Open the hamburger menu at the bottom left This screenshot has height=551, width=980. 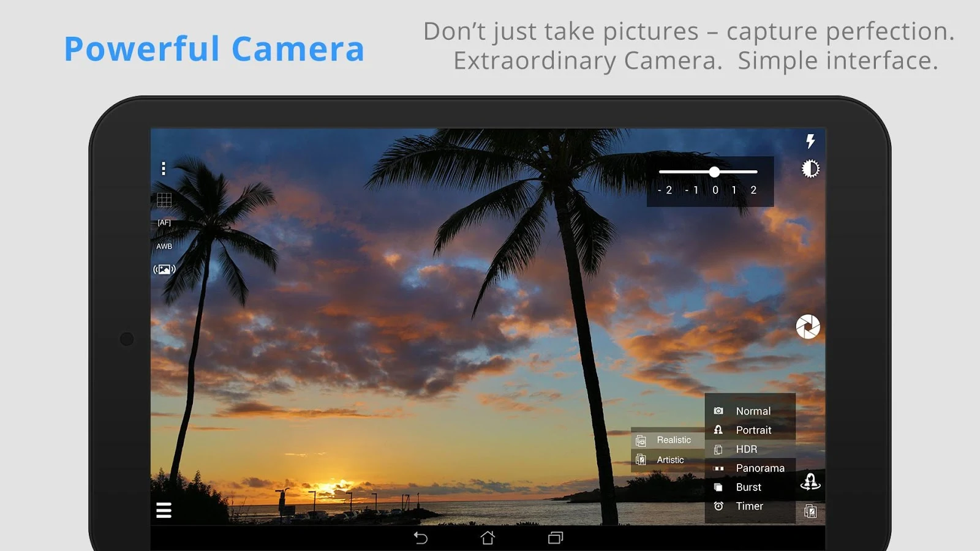click(164, 510)
